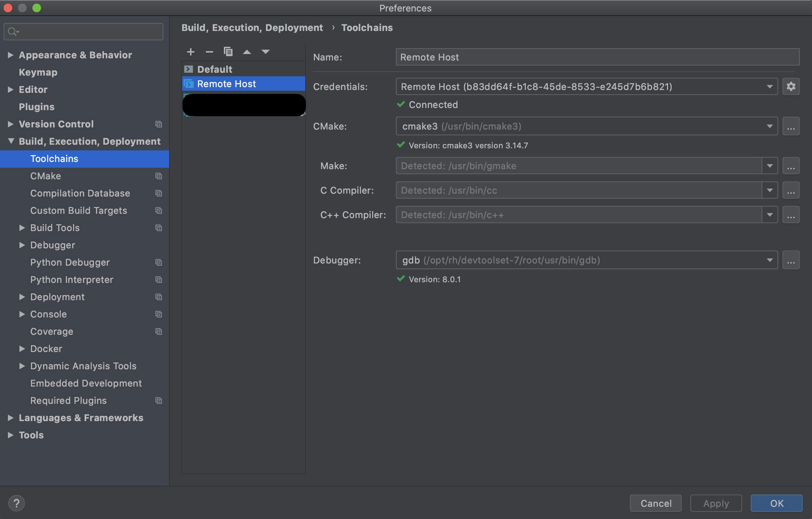Move toolchain up with arrow icon
This screenshot has width=812, height=519.
[247, 52]
